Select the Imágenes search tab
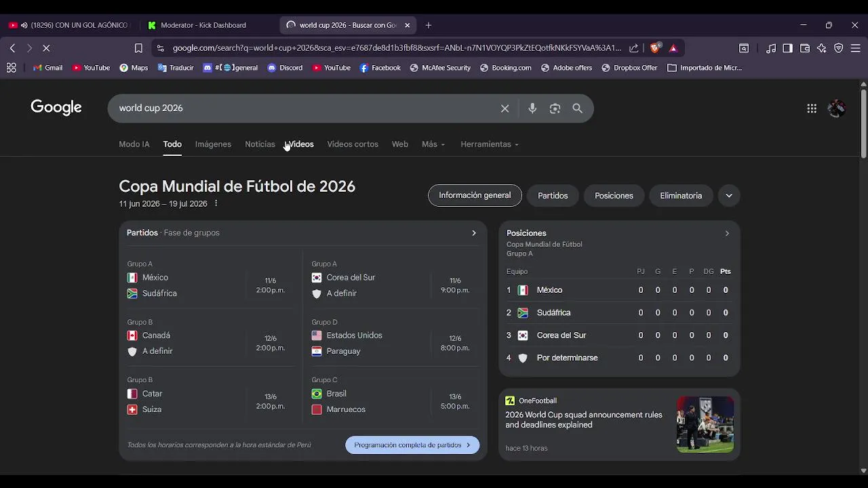Viewport: 868px width, 488px height. click(x=213, y=144)
